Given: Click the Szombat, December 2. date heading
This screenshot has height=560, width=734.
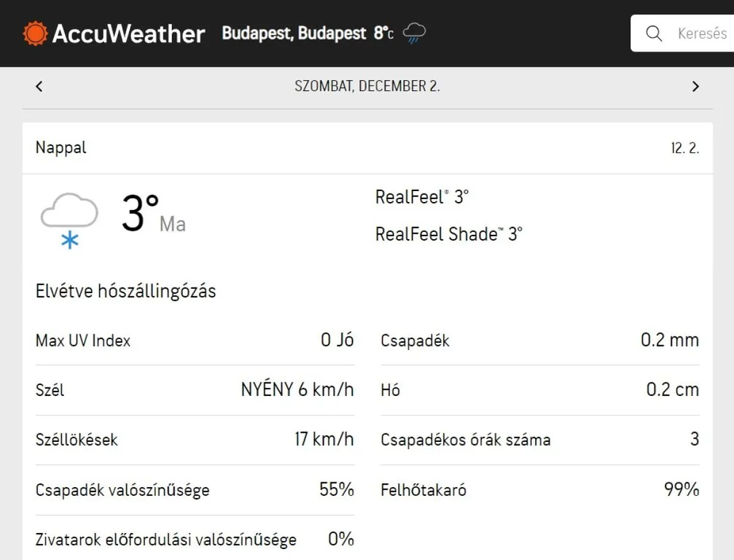Looking at the screenshot, I should tap(367, 86).
